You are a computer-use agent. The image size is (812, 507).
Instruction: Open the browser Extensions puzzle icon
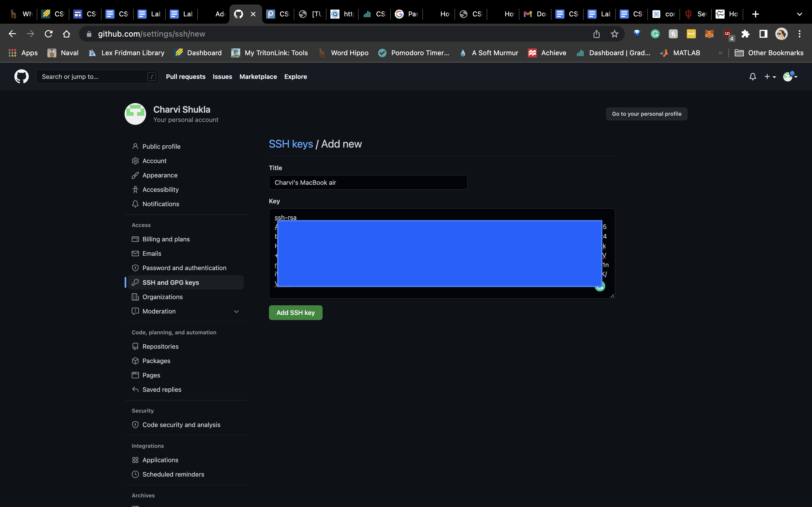745,34
